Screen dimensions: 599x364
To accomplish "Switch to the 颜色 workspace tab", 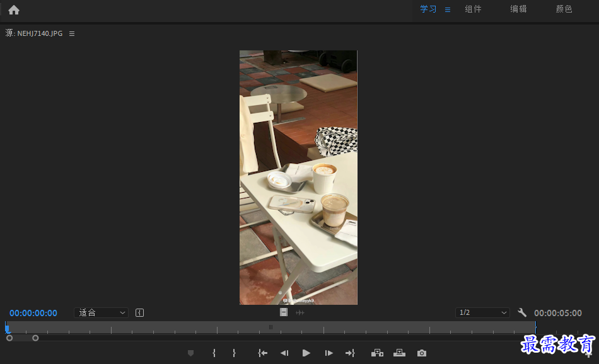I will [564, 9].
